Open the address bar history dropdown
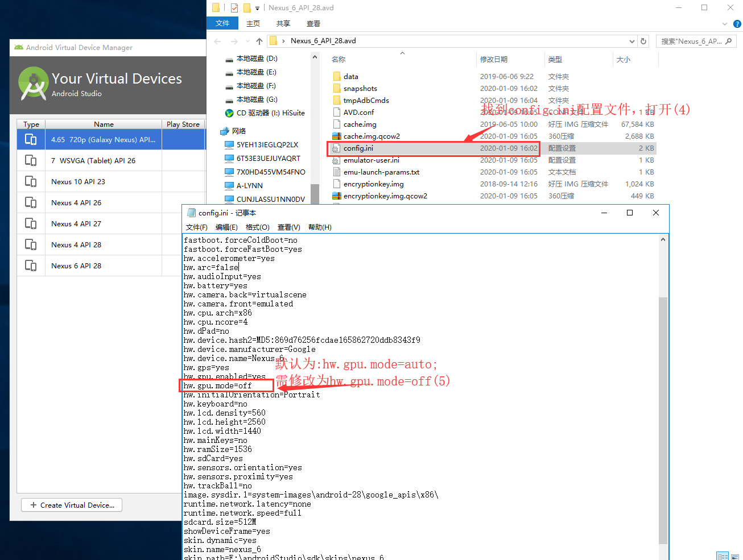Screen dimensions: 743x560 (x=631, y=41)
